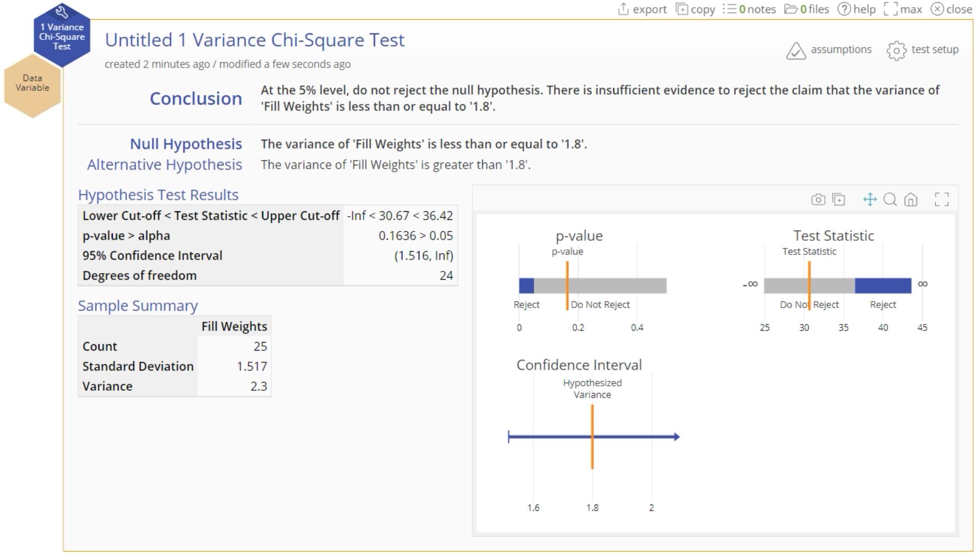Expand the chart to fullscreen

(x=941, y=200)
